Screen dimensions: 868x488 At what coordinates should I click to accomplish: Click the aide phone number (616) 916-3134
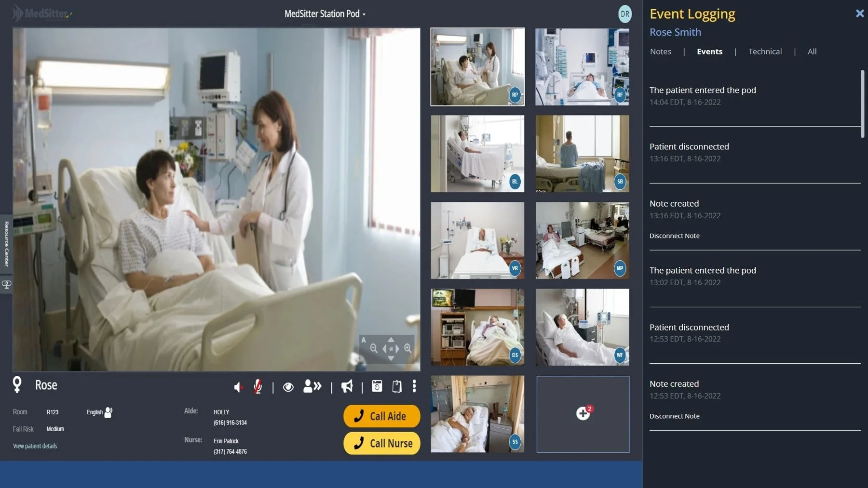(230, 423)
